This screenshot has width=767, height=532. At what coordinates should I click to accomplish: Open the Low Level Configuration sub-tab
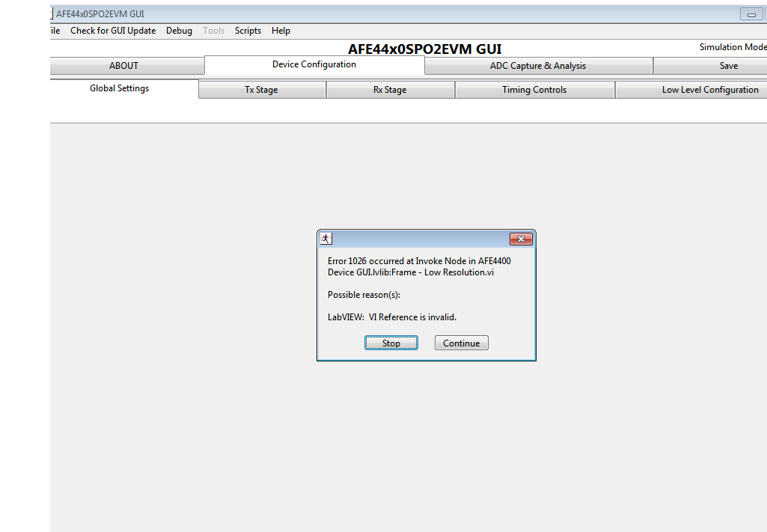pyautogui.click(x=691, y=90)
